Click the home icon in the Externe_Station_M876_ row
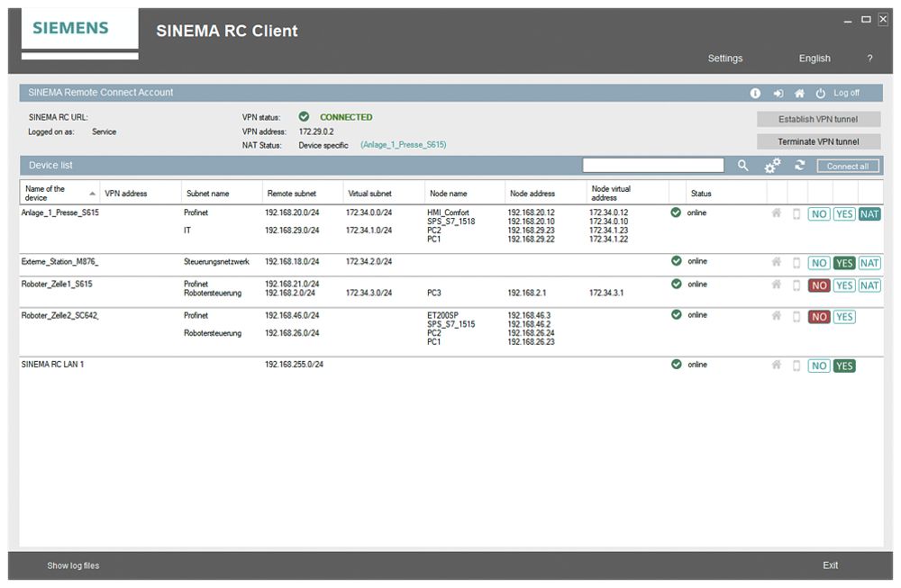 (776, 262)
